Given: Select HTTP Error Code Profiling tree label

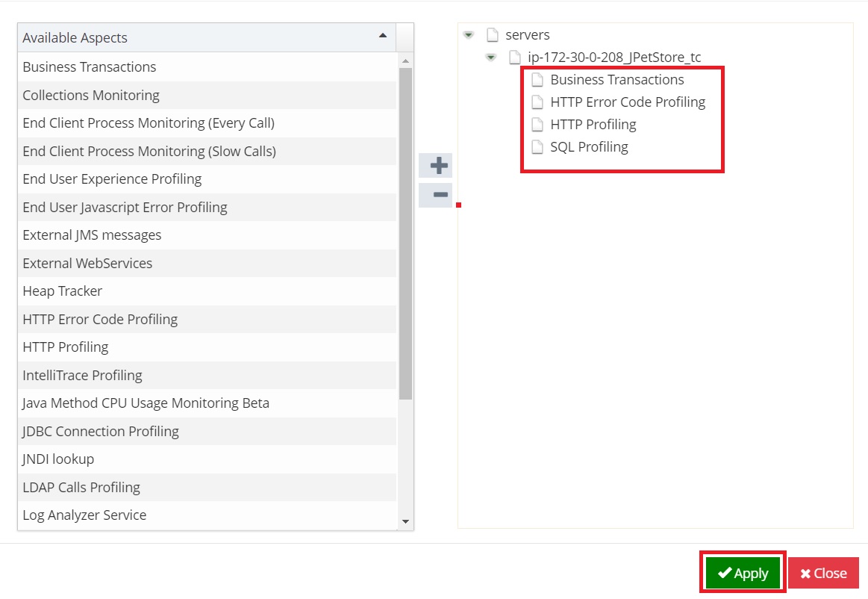Looking at the screenshot, I should [x=628, y=102].
